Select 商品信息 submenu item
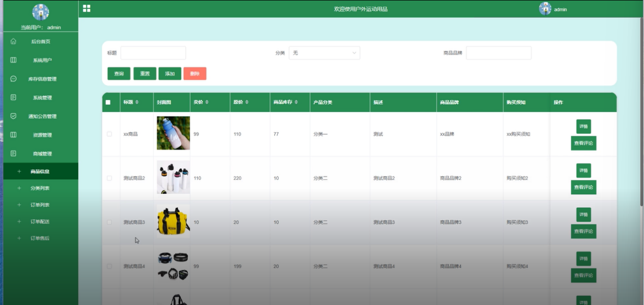The image size is (644, 305). 41,171
